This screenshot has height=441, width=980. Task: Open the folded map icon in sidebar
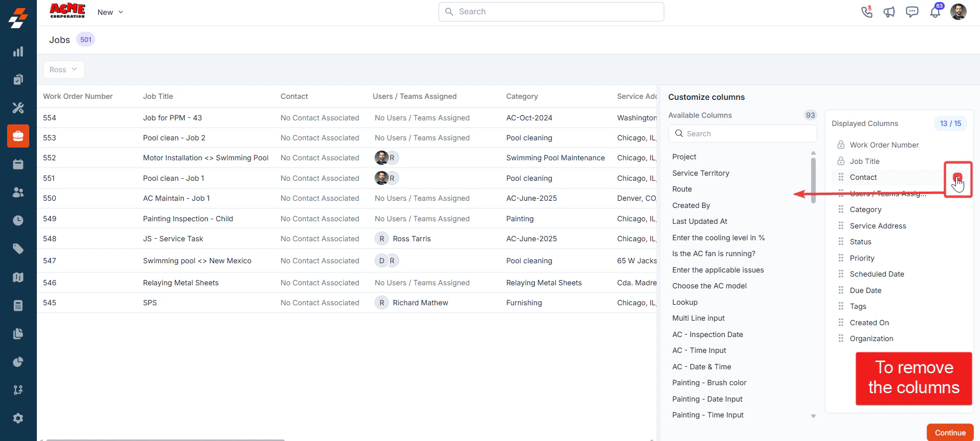coord(18,277)
